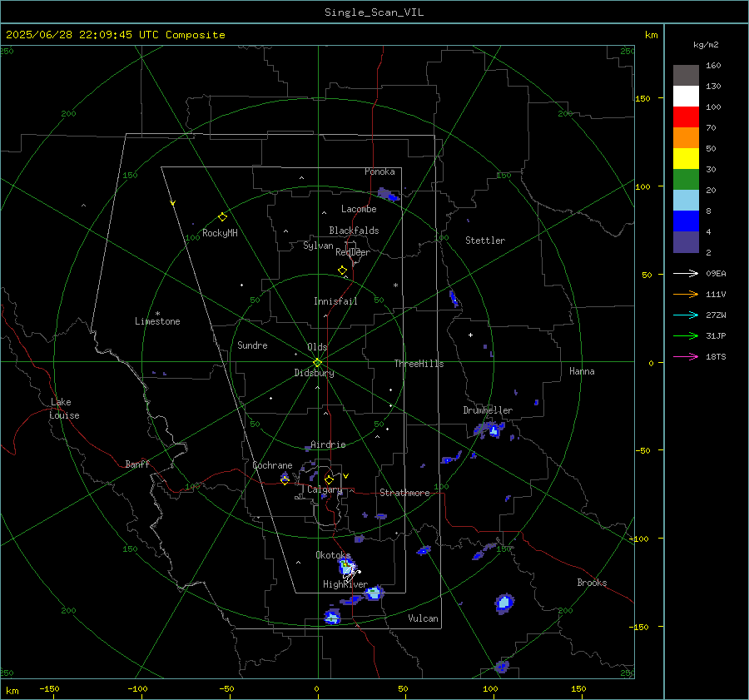Screen dimensions: 749x700
Task: Click the HighRiver label
Action: [x=345, y=584]
